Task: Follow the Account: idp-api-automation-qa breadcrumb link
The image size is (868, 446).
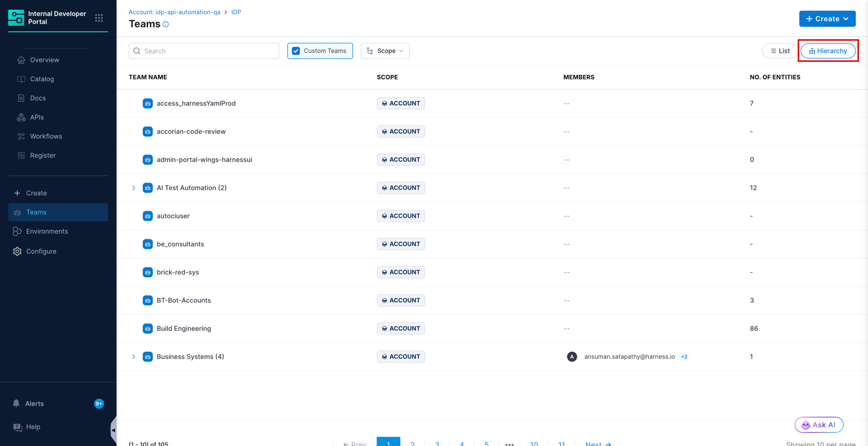Action: (174, 12)
